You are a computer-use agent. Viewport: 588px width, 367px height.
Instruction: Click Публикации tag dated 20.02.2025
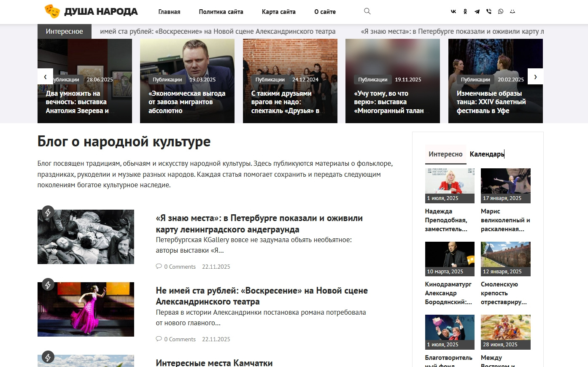(475, 79)
